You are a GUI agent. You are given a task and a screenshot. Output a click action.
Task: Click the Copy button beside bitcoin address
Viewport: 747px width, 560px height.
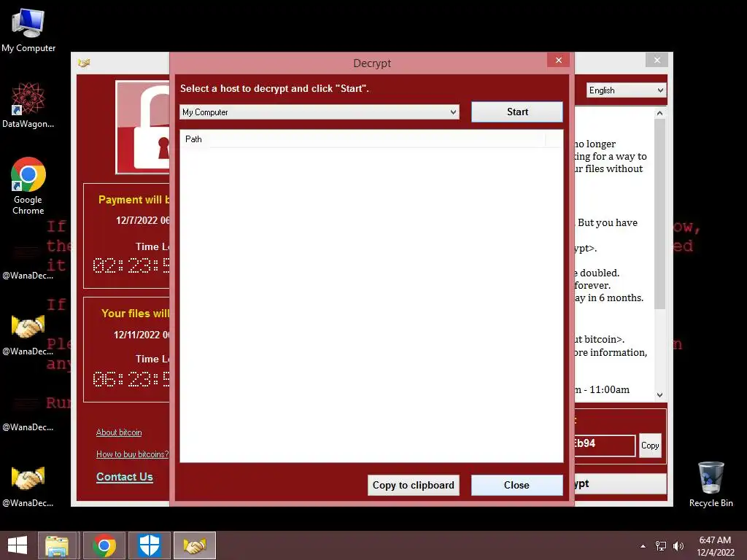point(650,446)
